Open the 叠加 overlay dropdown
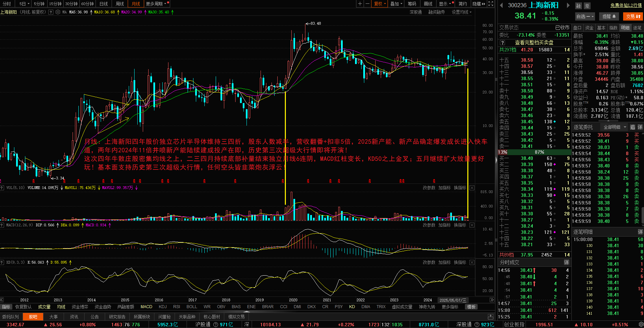The height and width of the screenshot is (328, 644). point(396,4)
